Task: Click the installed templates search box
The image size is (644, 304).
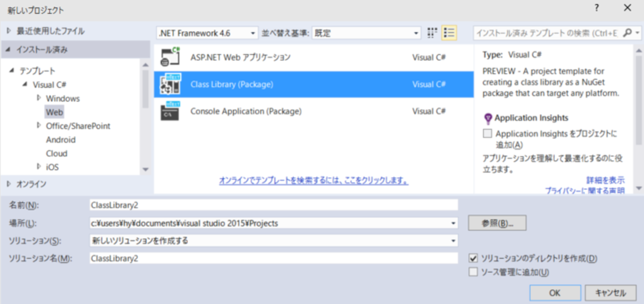Action: 547,33
